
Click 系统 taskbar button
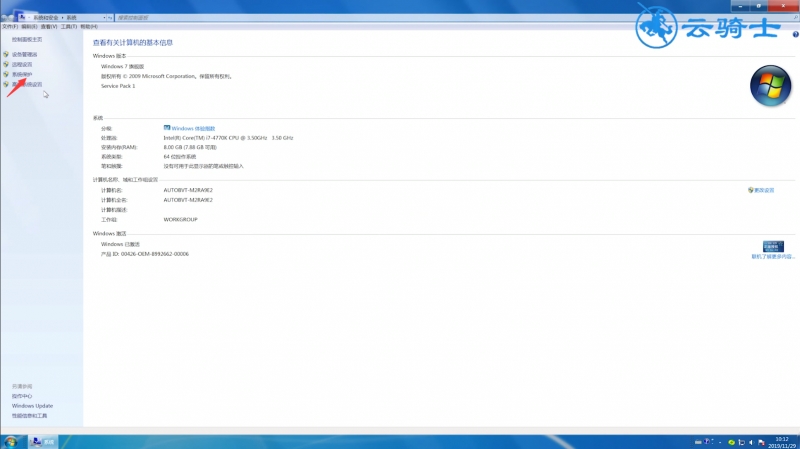coord(43,442)
